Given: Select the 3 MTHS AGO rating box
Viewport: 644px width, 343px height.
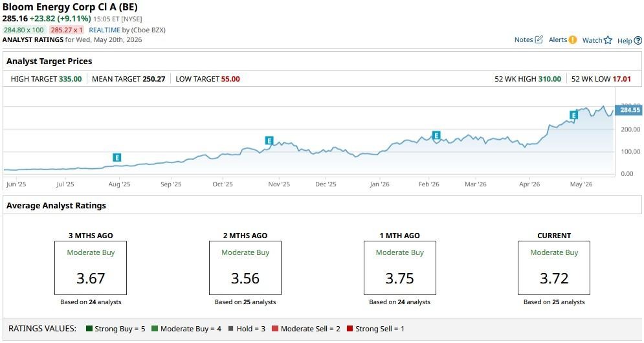Looking at the screenshot, I should (91, 268).
